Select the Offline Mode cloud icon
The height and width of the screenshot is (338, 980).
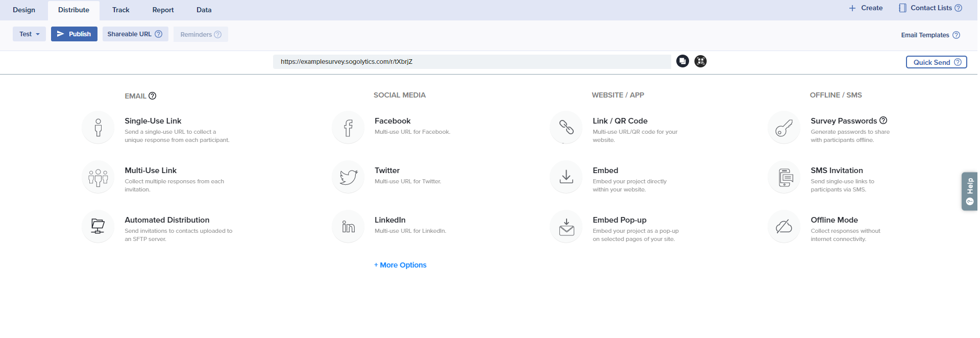(784, 227)
